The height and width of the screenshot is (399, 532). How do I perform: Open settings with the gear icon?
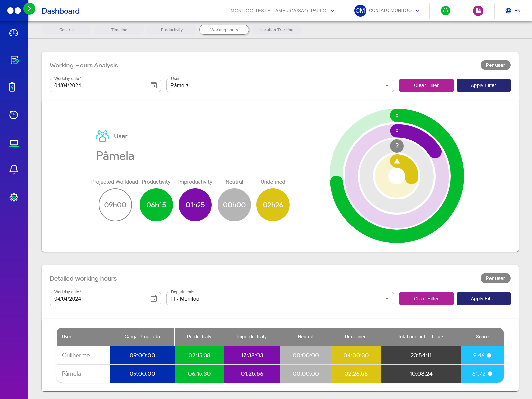coord(14,197)
